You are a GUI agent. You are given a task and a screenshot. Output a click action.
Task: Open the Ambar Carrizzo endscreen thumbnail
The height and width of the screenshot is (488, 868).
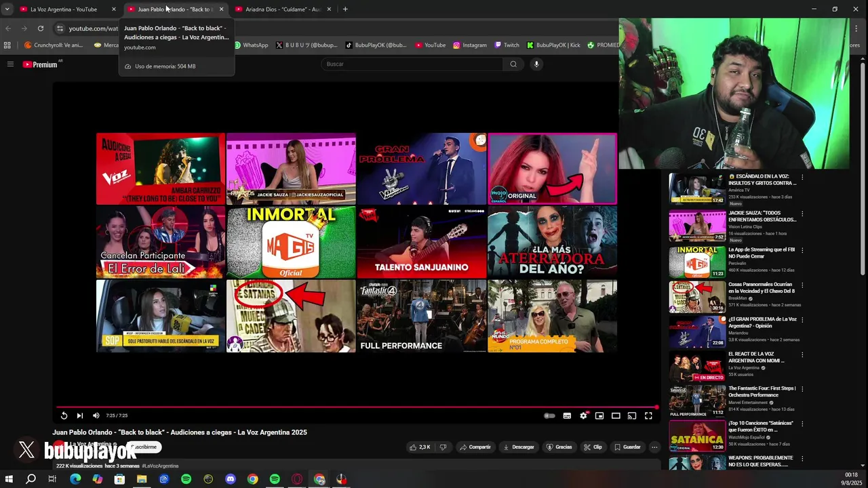[161, 169]
